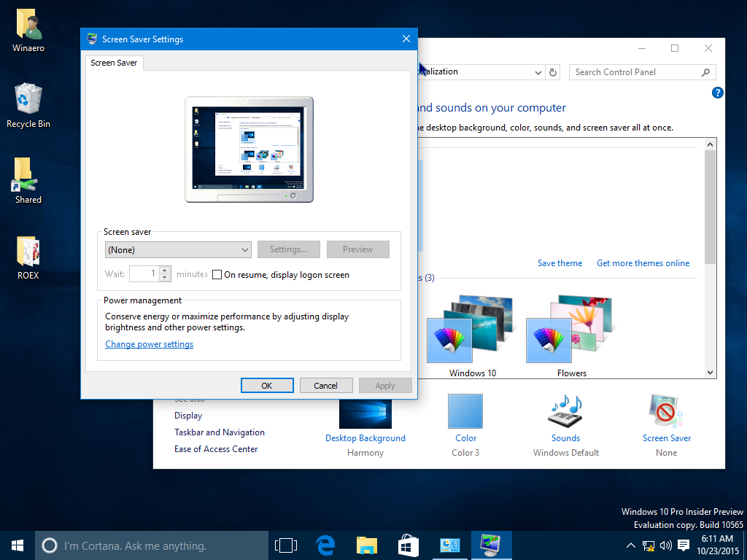Click the network tray icon
747x560 pixels.
649,545
